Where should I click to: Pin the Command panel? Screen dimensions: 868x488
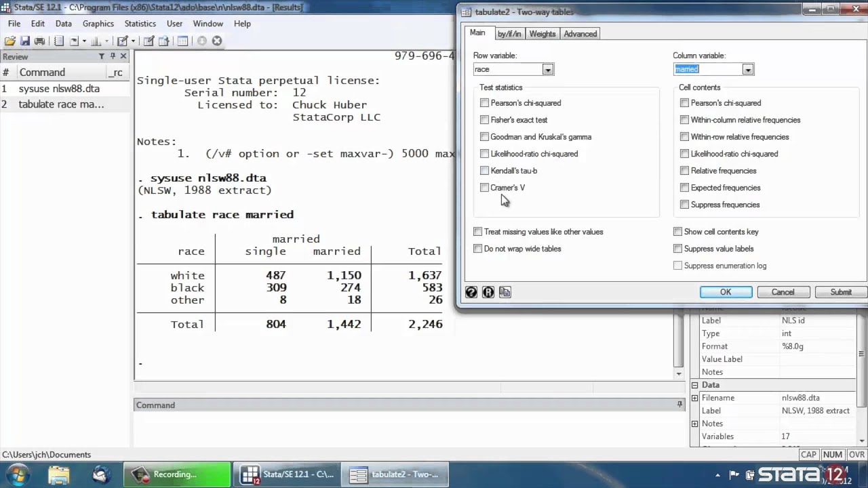click(679, 405)
